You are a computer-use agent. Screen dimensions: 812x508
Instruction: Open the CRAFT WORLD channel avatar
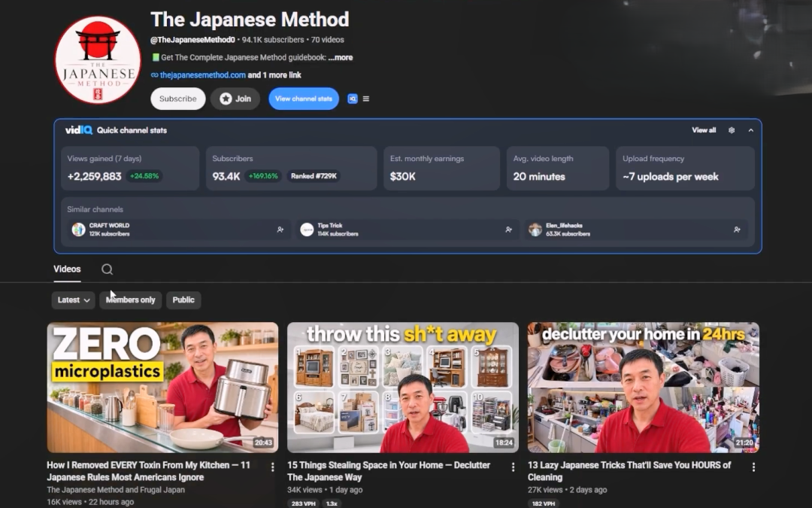coord(78,230)
